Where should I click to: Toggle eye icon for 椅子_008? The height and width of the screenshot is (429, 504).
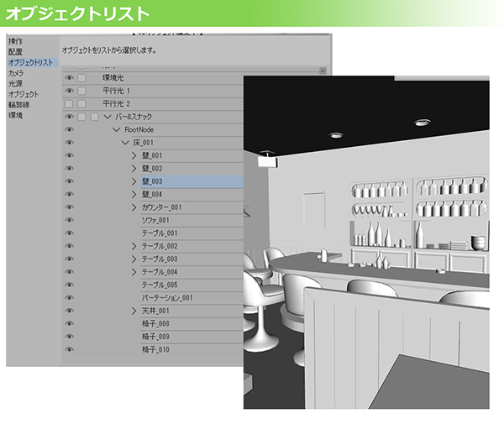click(x=69, y=323)
